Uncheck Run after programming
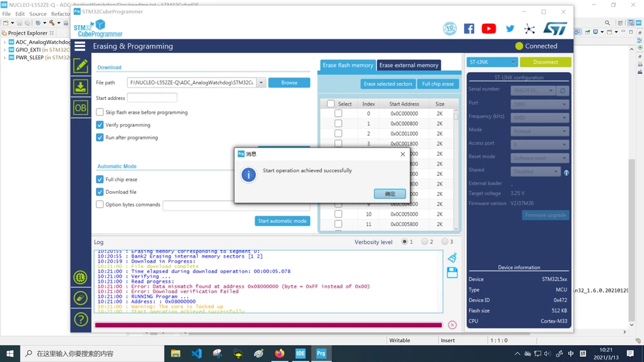The image size is (644, 362). pos(100,137)
